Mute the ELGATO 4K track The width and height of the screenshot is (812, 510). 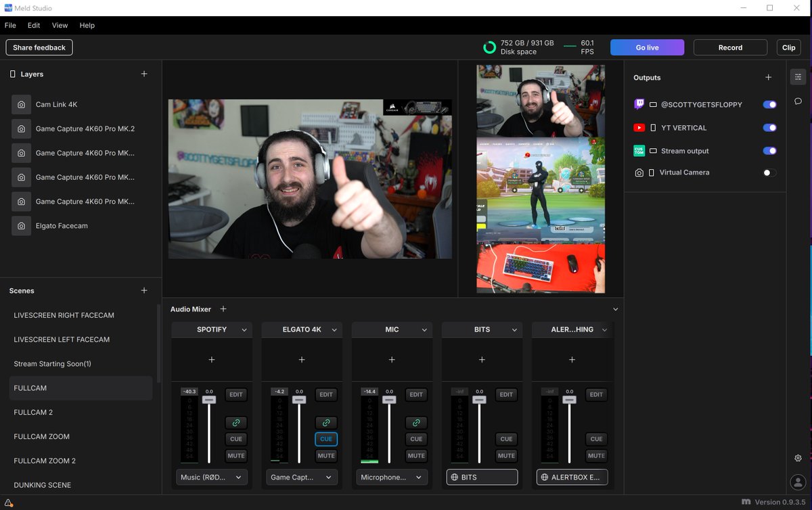326,455
